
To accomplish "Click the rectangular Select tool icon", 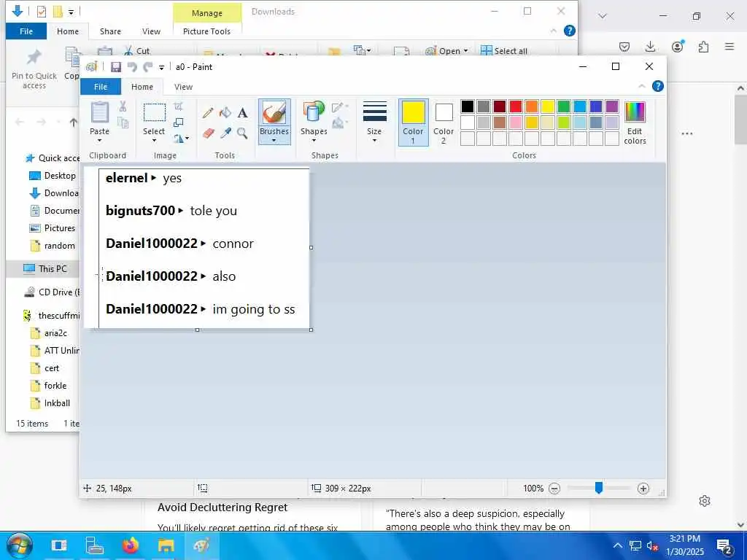I will click(155, 113).
